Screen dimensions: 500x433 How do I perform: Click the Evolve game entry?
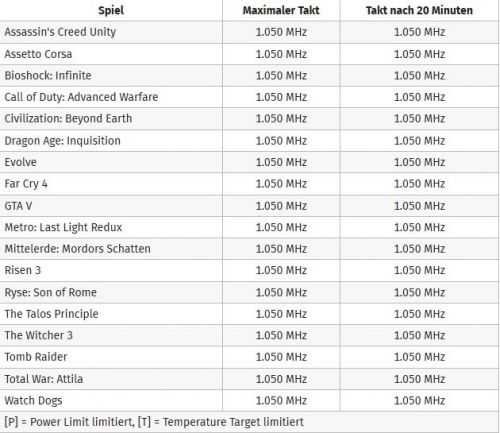20,162
